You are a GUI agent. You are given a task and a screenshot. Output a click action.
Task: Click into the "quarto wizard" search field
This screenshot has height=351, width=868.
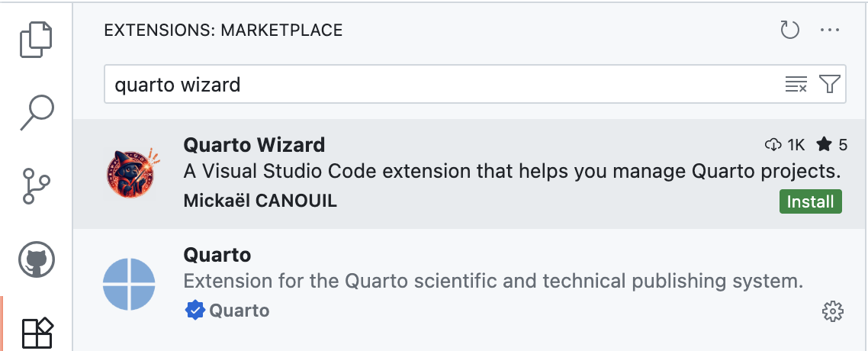442,85
